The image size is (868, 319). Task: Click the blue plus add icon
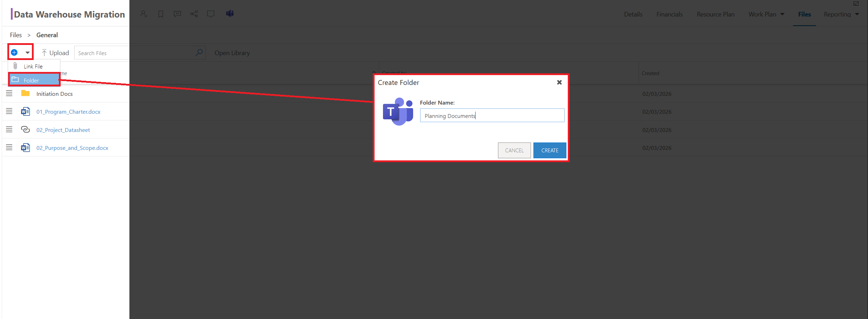(14, 53)
